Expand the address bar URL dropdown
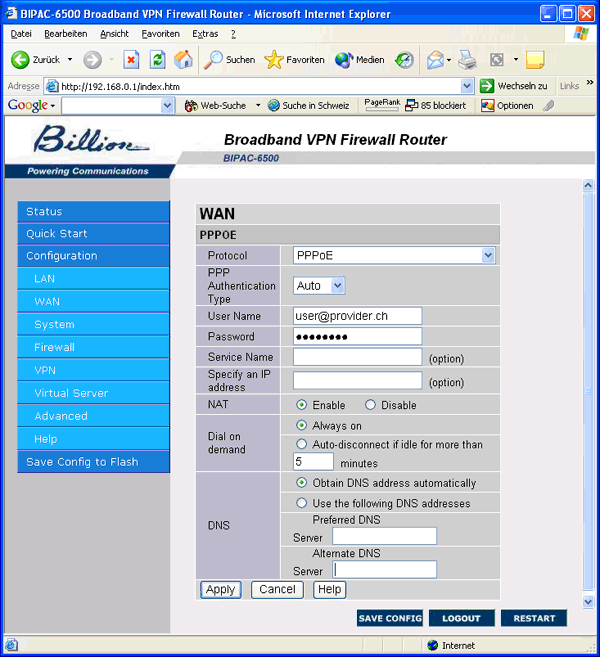This screenshot has height=657, width=600. coord(467,86)
